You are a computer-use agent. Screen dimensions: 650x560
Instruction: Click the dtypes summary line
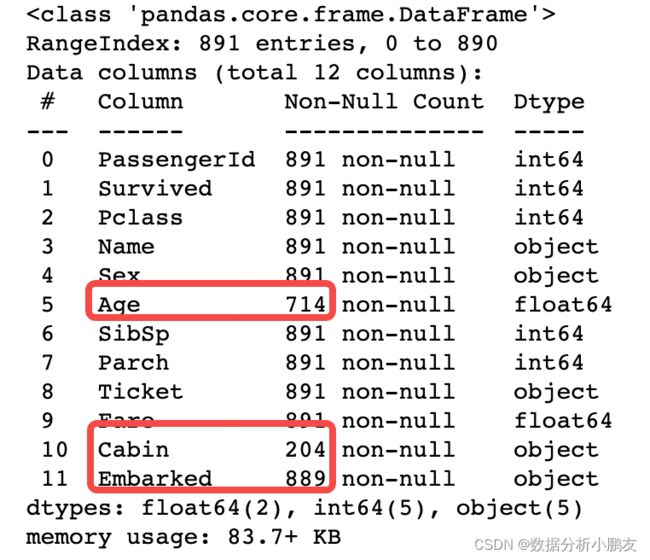pos(305,509)
